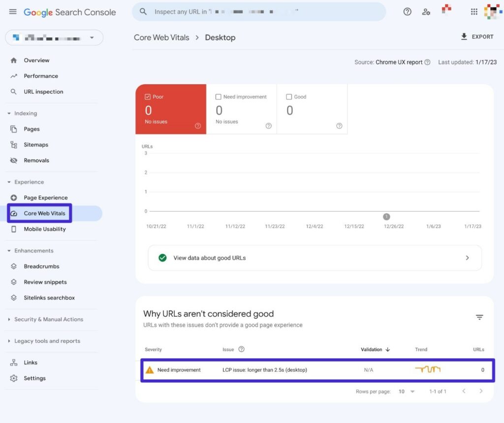Click the warning triangle on the LCP issue row
Image resolution: width=504 pixels, height=423 pixels.
[x=150, y=370]
